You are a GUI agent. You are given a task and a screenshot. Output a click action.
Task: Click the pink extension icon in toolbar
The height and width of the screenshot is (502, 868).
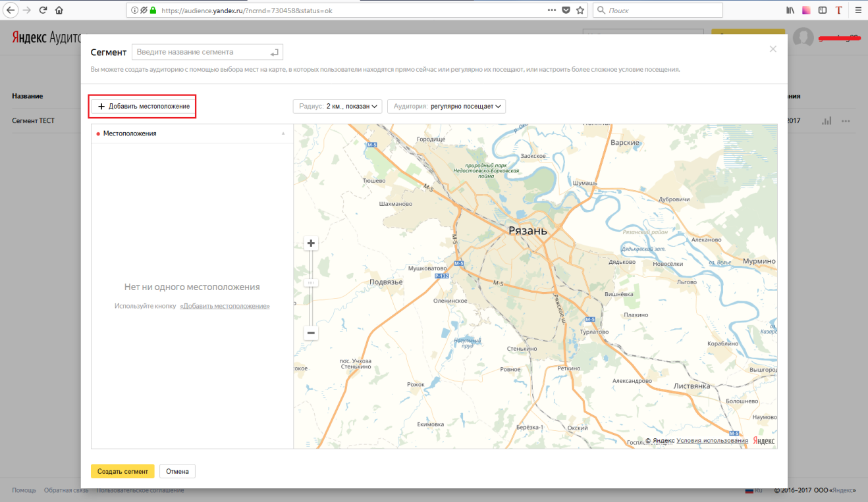point(806,11)
